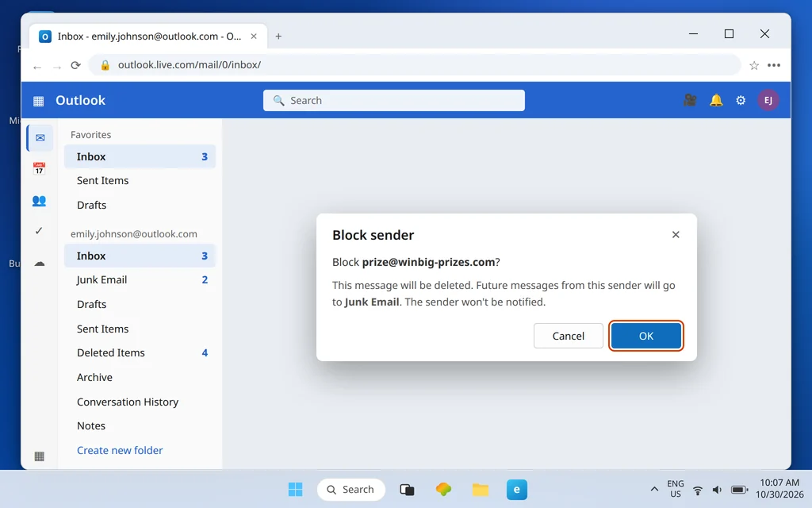The width and height of the screenshot is (812, 508).
Task: Open Outlook settings gear
Action: click(x=741, y=100)
